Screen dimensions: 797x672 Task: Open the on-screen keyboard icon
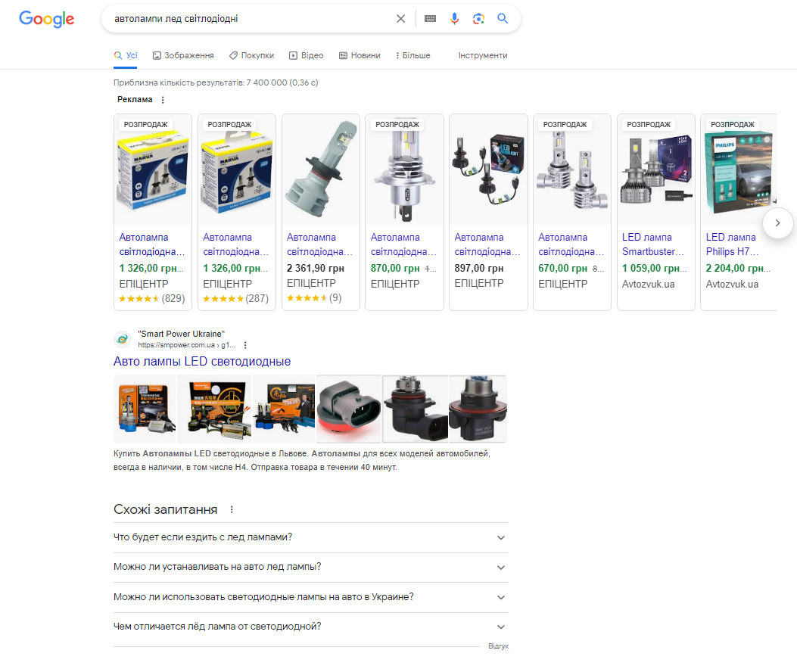tap(430, 19)
